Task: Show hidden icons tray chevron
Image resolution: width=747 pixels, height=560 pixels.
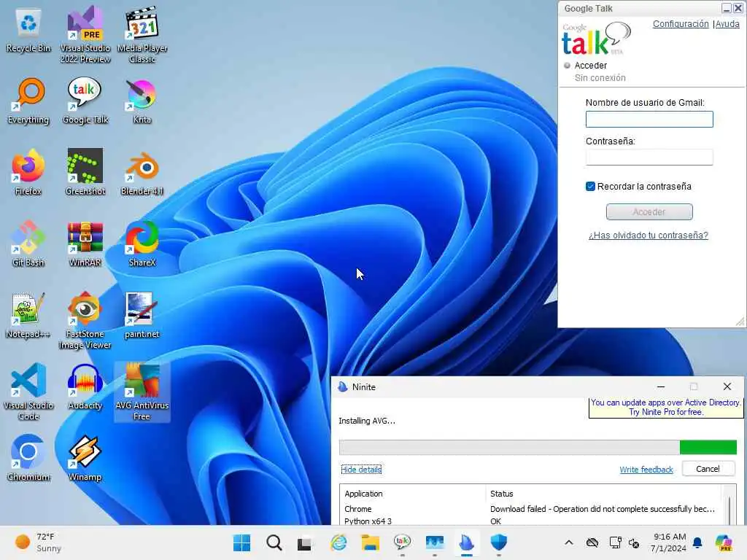Action: tap(569, 542)
